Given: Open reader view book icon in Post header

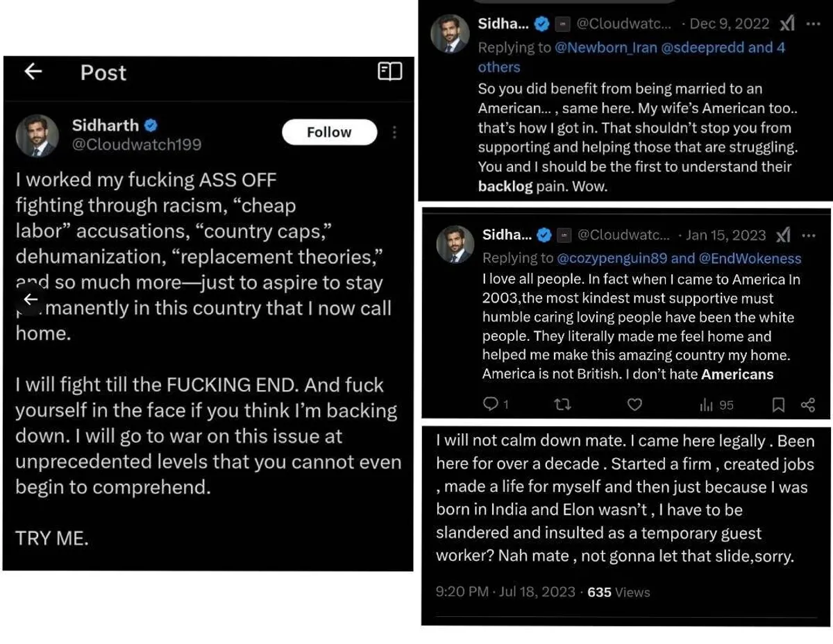Looking at the screenshot, I should [389, 71].
